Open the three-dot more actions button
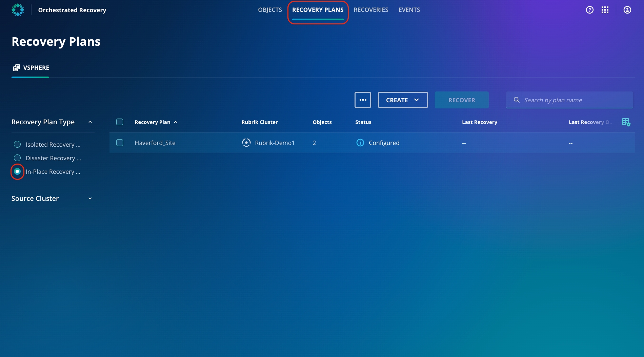644x357 pixels. (363, 100)
